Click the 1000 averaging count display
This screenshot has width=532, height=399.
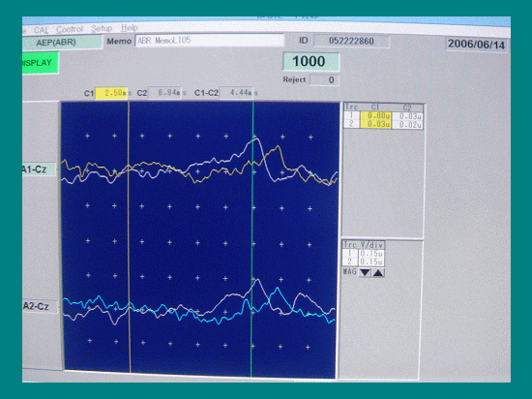pos(311,62)
